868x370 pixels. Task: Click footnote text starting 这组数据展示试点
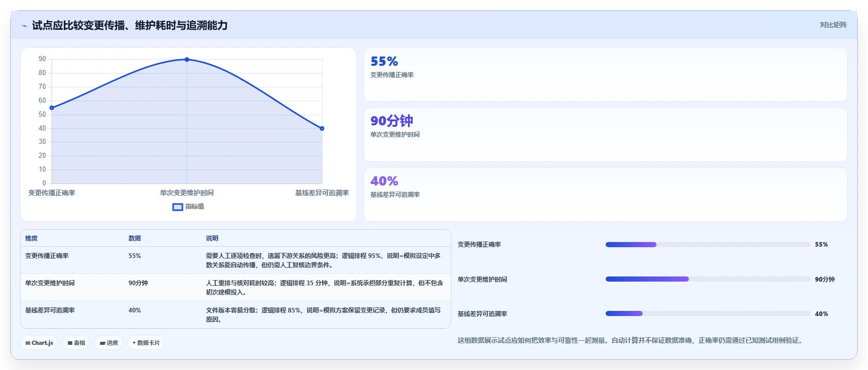(631, 340)
